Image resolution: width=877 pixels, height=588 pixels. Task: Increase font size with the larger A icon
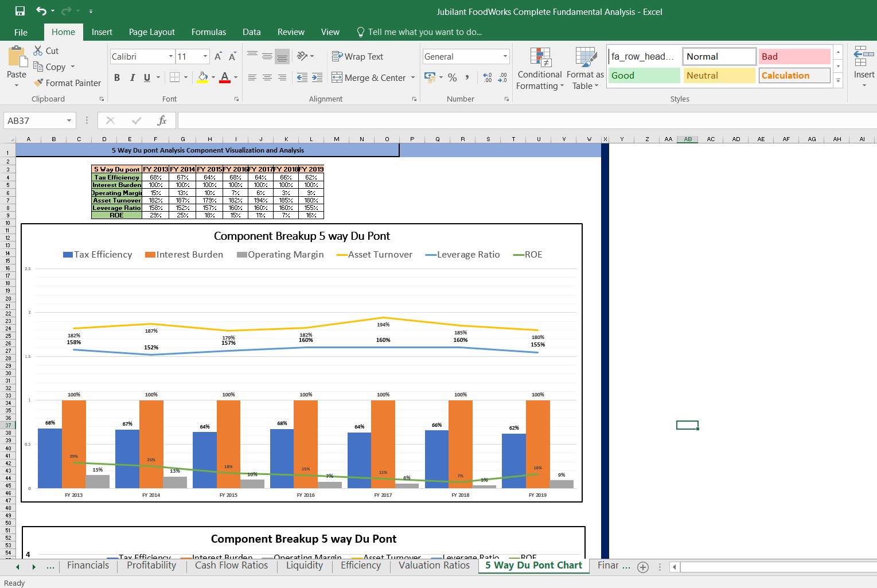218,56
